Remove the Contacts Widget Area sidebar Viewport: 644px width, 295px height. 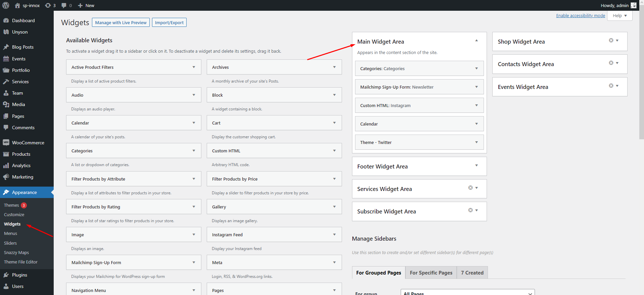click(x=611, y=63)
